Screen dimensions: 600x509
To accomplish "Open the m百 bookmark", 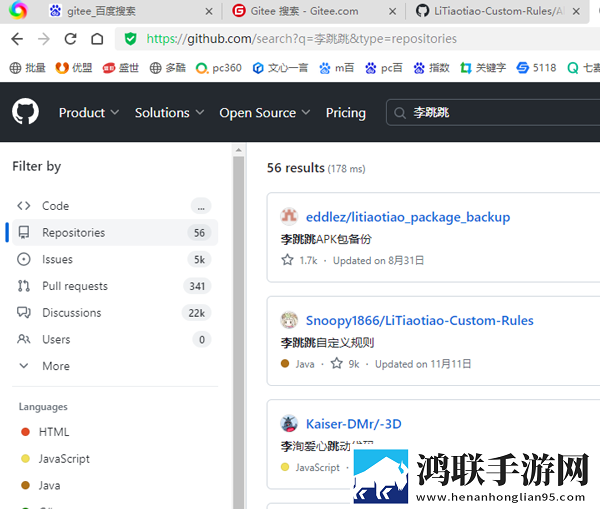I will click(x=336, y=68).
